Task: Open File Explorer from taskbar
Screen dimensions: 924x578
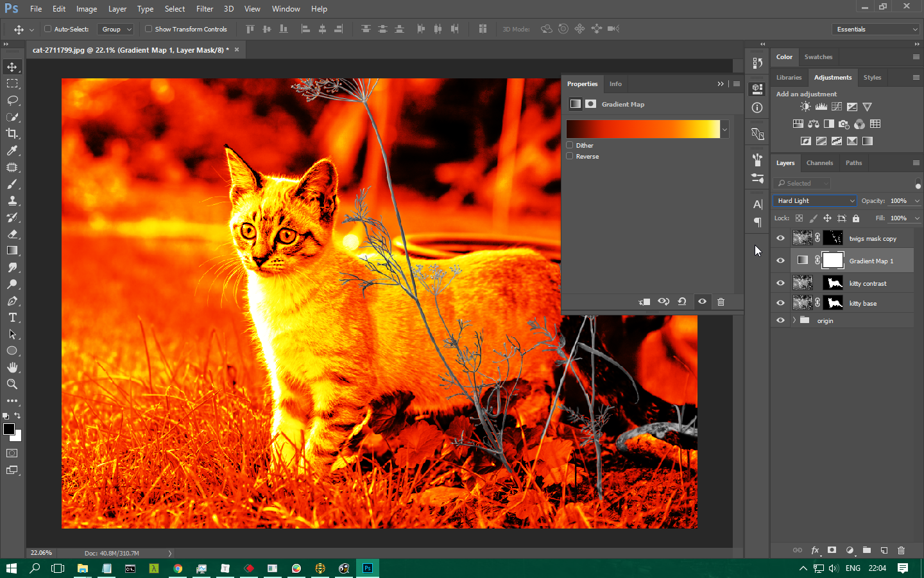Action: [82, 568]
